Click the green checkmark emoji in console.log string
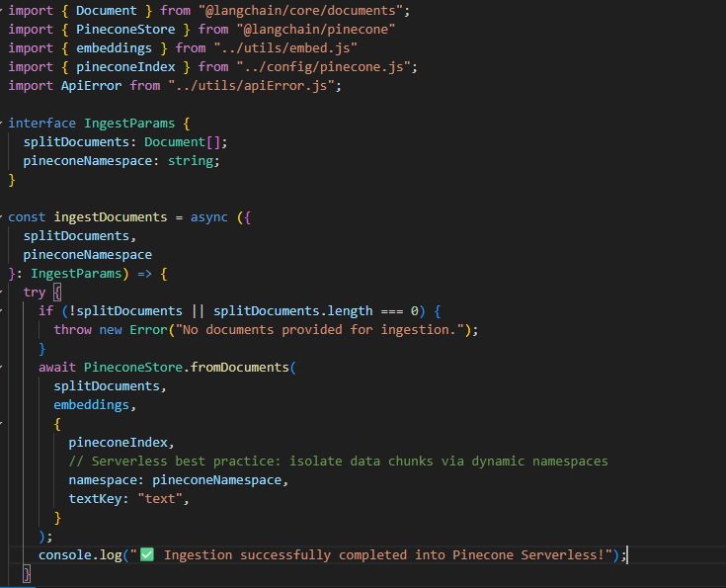 click(147, 554)
